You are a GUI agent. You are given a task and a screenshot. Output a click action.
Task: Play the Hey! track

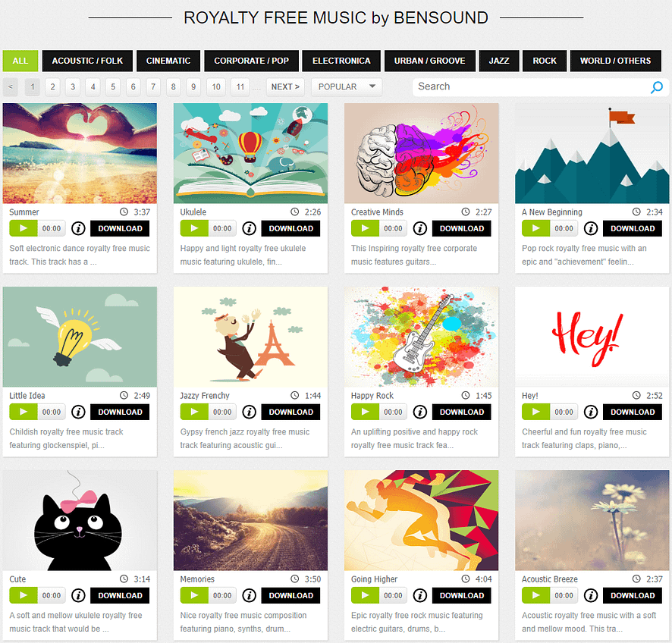[x=535, y=412]
